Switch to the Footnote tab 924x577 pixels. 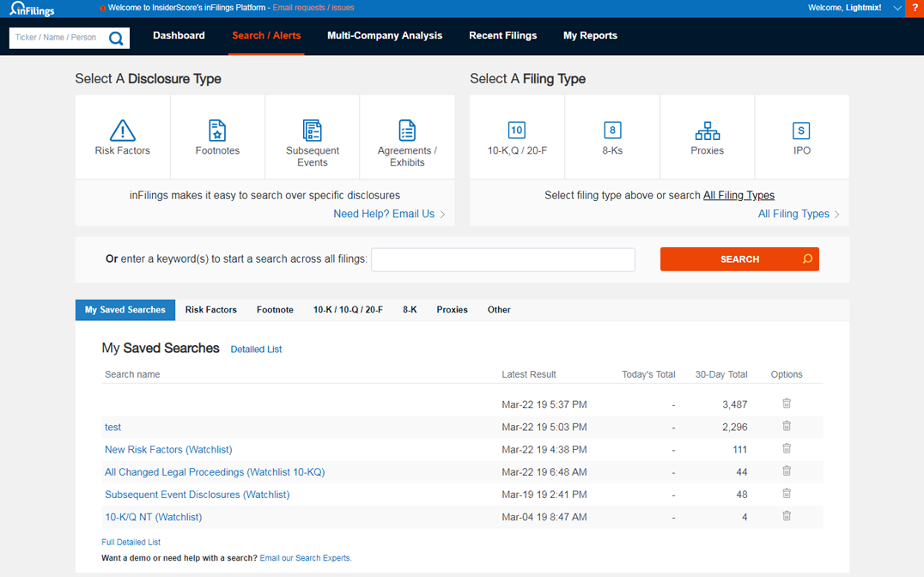point(275,310)
